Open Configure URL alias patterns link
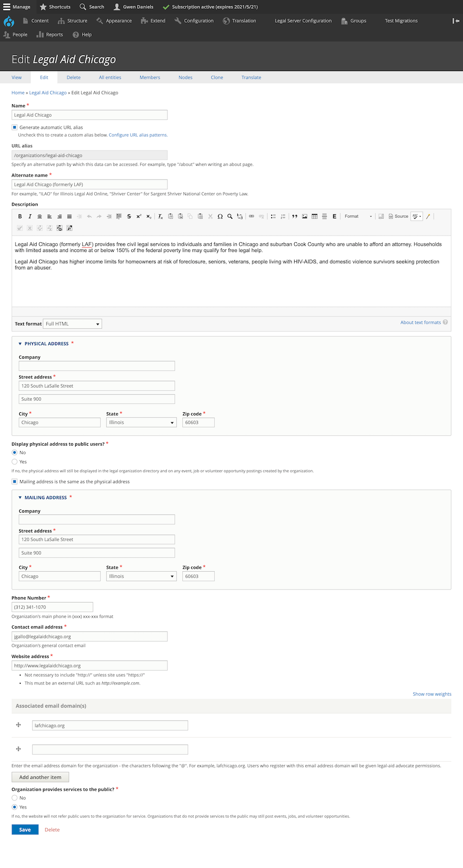Viewport: 463px width, 868px height. pyautogui.click(x=138, y=135)
